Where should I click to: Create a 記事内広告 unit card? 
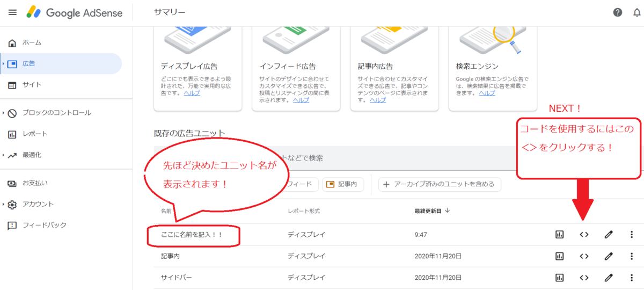click(394, 69)
